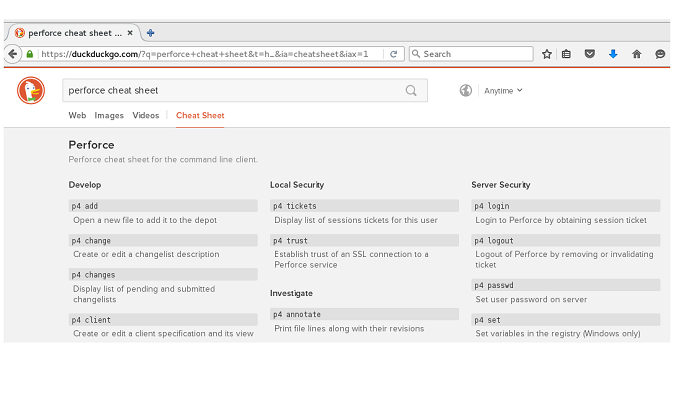The width and height of the screenshot is (700, 397).
Task: Click 'Open a new file to add it to the depot'
Action: coord(145,220)
